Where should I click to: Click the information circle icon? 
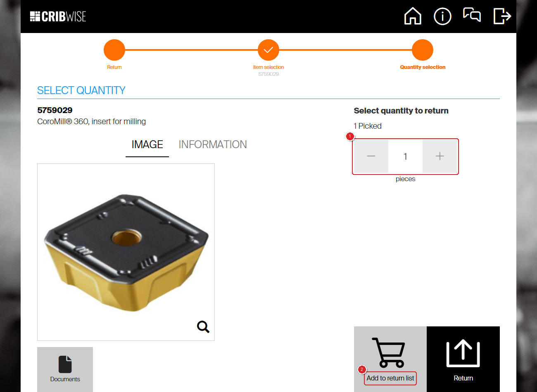442,17
